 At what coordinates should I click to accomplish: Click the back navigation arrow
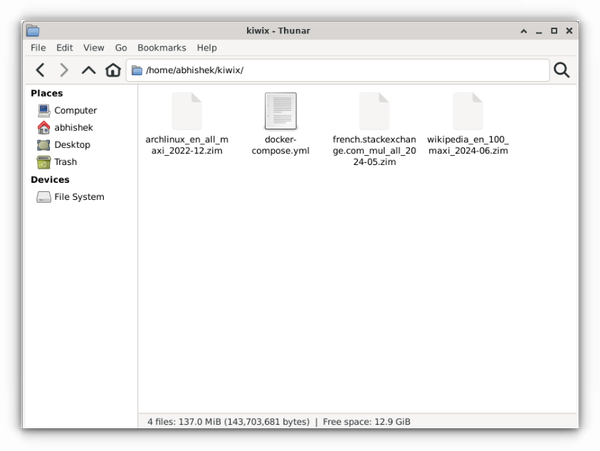pos(40,70)
